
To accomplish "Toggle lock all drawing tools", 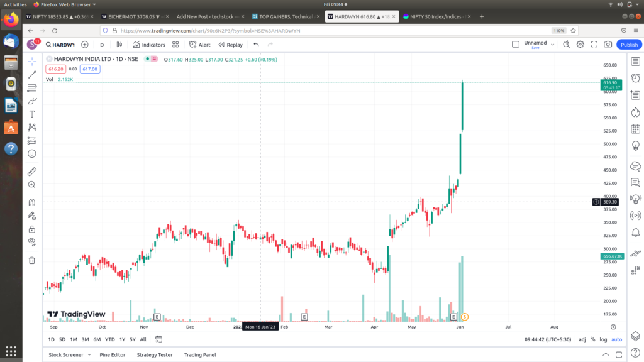I will (x=32, y=229).
